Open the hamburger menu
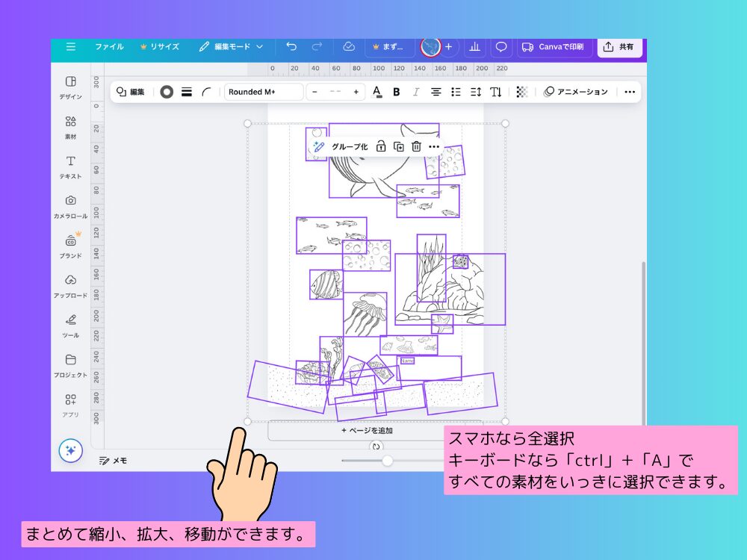 pyautogui.click(x=71, y=46)
